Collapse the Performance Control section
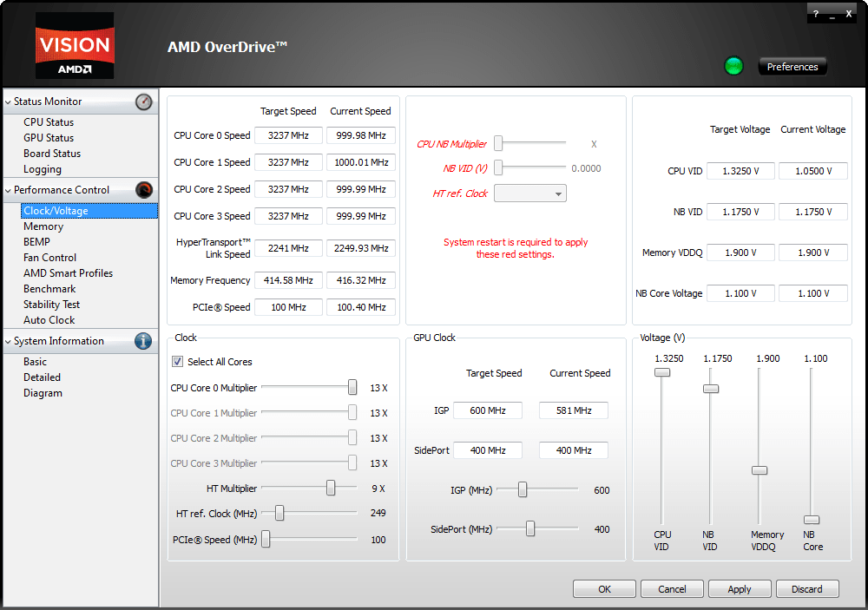868x610 pixels. pyautogui.click(x=8, y=190)
